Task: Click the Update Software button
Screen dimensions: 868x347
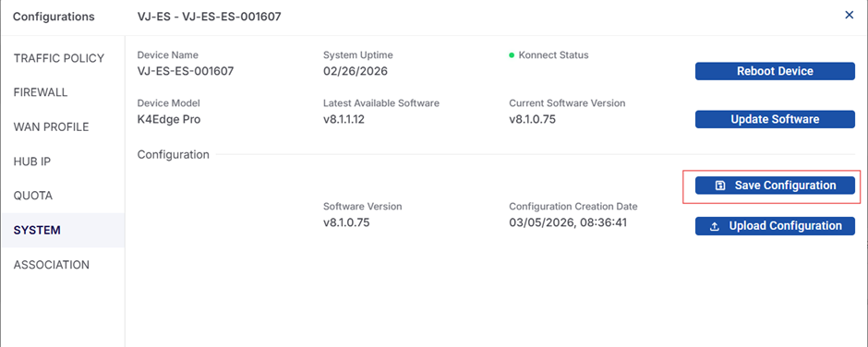Action: pos(775,119)
